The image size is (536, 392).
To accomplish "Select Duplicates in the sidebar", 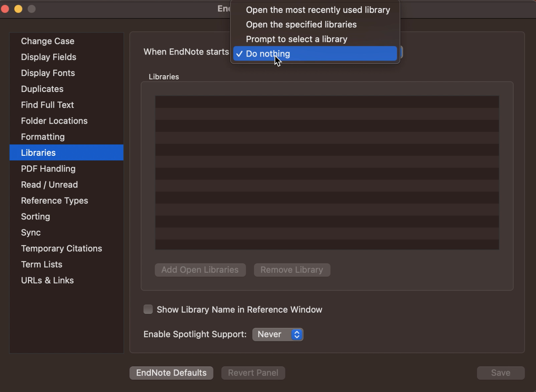I will pos(42,89).
